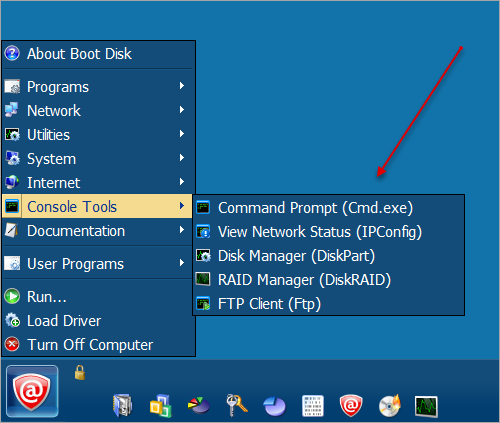500x423 pixels.
Task: Open the hex editor grid icon
Action: click(313, 406)
